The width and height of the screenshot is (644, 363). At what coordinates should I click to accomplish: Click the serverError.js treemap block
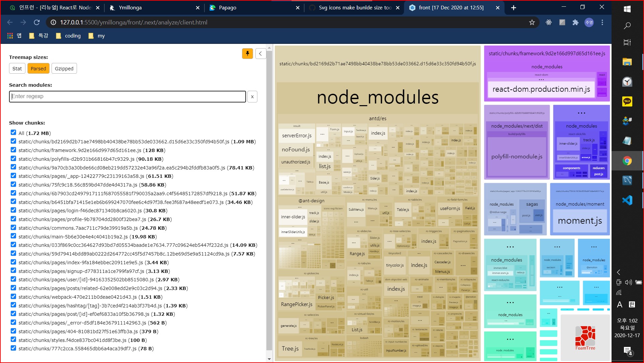pyautogui.click(x=297, y=136)
